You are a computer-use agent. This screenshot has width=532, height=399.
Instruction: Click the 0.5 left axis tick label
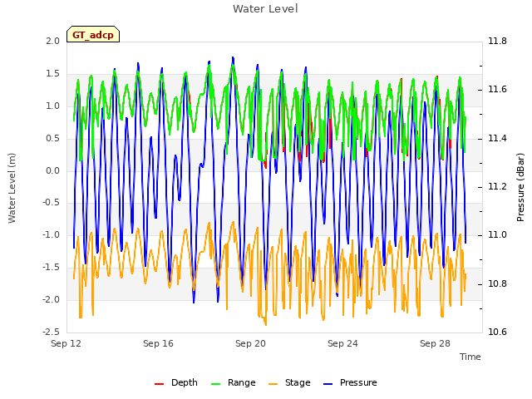coord(52,138)
